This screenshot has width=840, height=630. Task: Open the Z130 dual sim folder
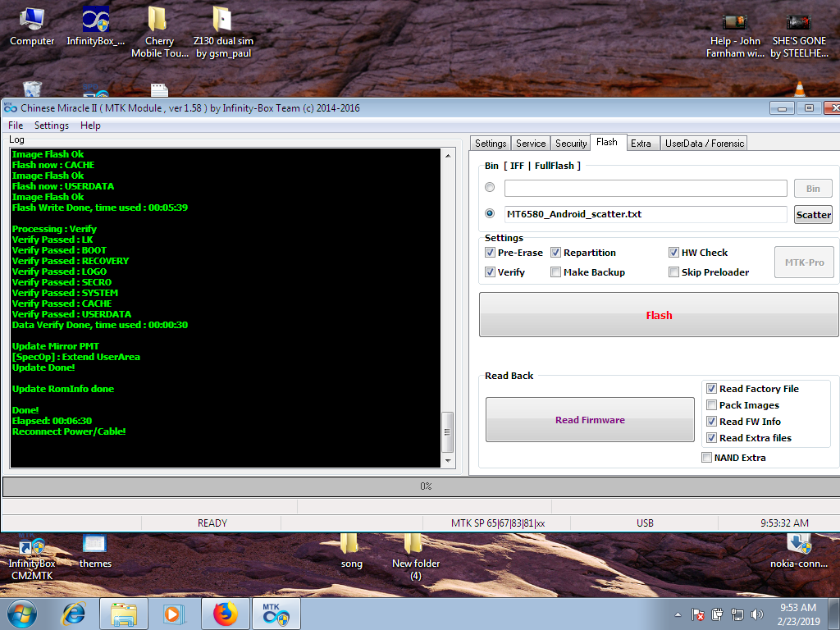pyautogui.click(x=223, y=32)
